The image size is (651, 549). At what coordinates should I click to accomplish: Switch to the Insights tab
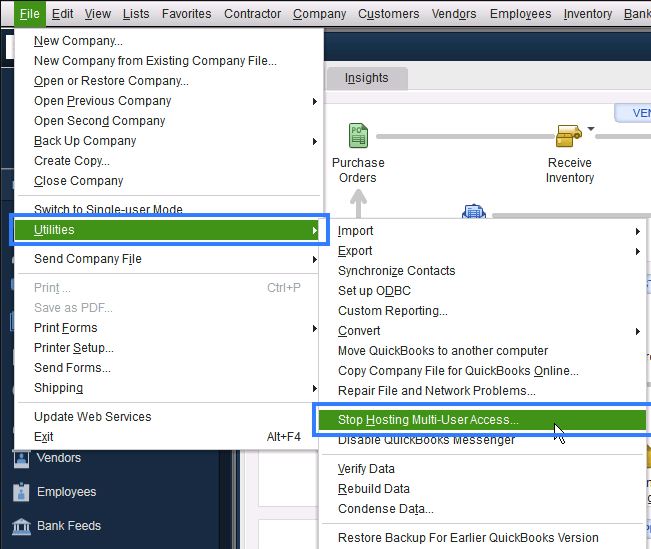367,78
